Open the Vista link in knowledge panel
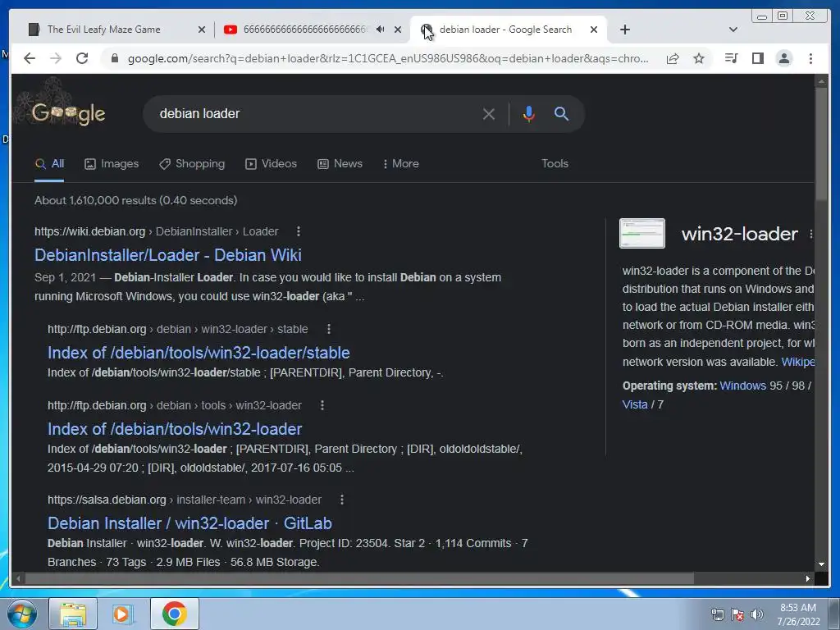 [x=635, y=404]
